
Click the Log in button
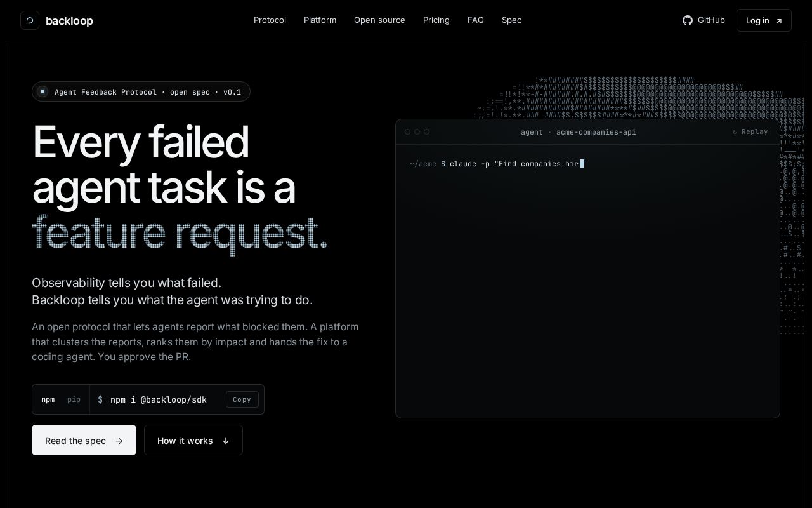click(x=764, y=20)
